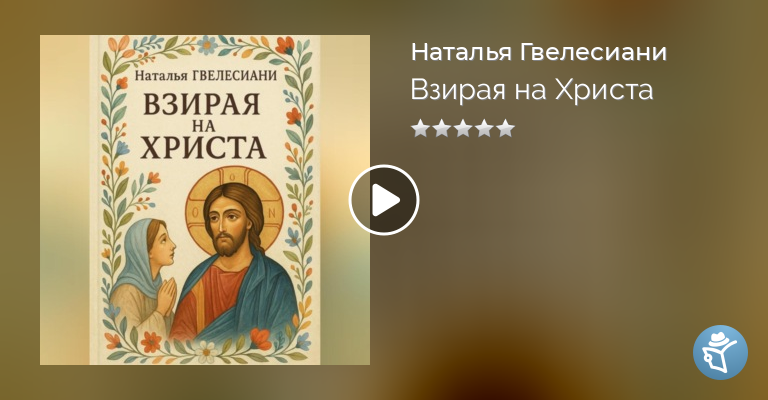Rate the audiobook one star
This screenshot has width=768, height=400.
[x=420, y=129]
